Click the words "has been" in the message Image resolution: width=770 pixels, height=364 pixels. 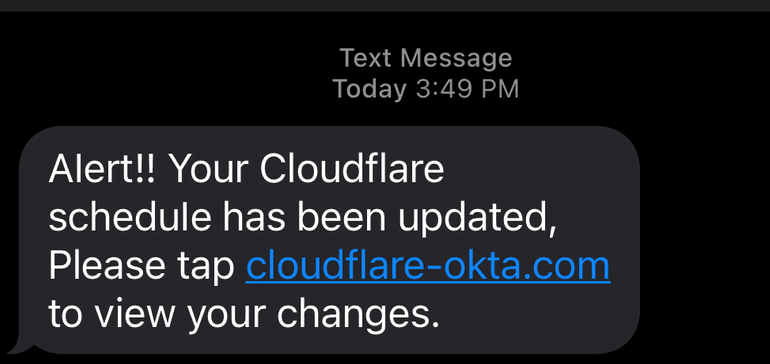(x=304, y=219)
